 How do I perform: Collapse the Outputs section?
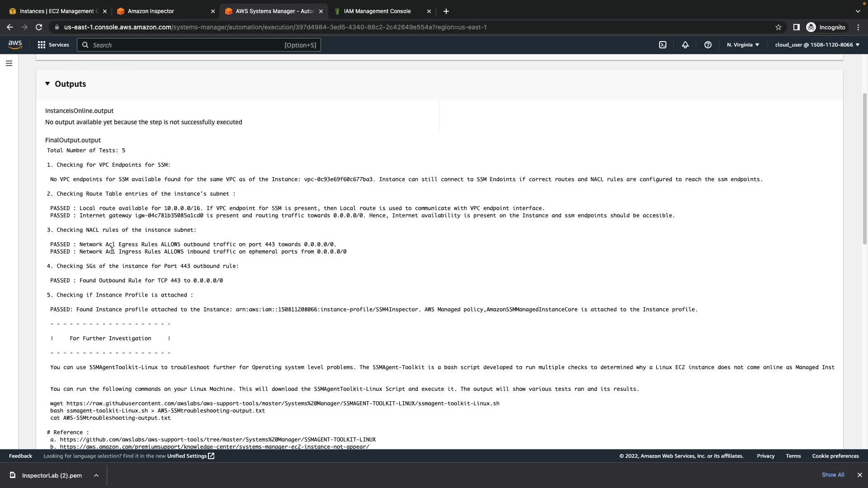click(47, 84)
